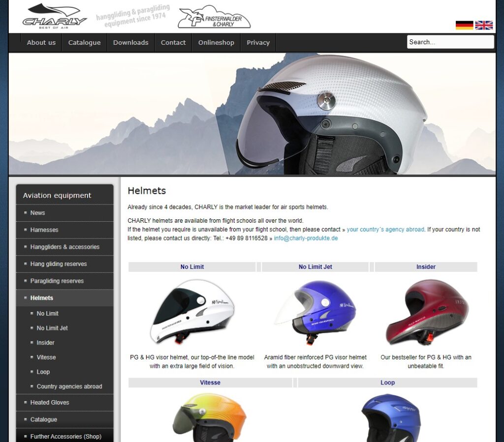Open Hang gliding reserves sidebar item
The image size is (504, 442).
(64, 264)
